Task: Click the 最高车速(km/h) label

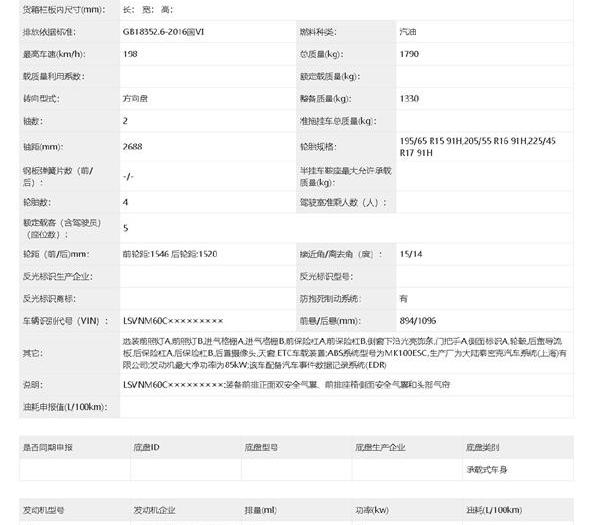Action: (x=54, y=54)
